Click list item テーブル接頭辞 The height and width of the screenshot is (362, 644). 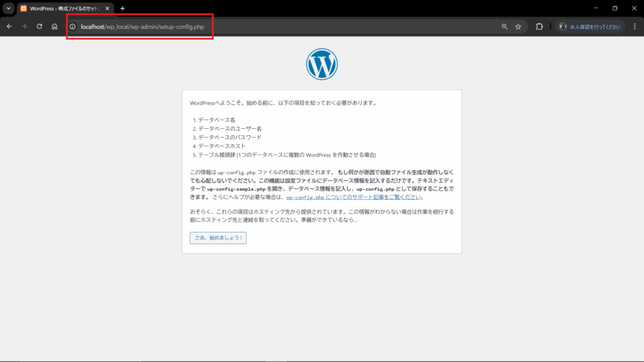pos(287,155)
